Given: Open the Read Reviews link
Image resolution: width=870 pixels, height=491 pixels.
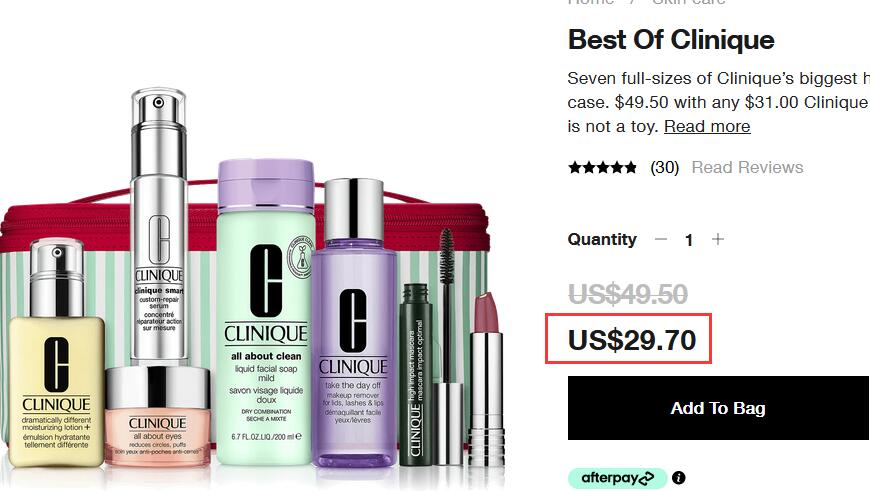Looking at the screenshot, I should coord(747,167).
